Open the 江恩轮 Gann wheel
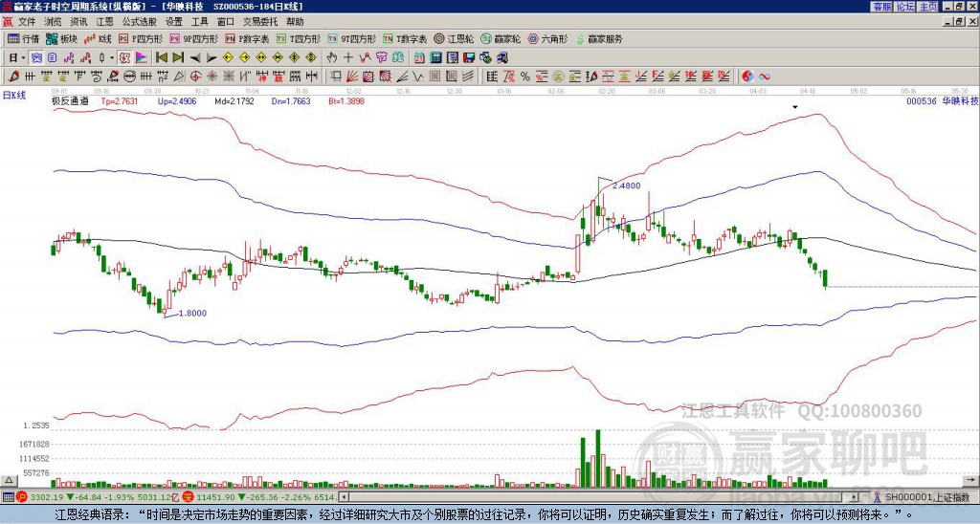 point(455,38)
